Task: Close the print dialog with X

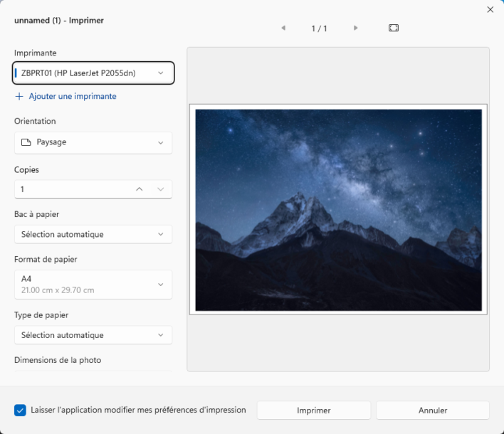Action: [x=490, y=10]
